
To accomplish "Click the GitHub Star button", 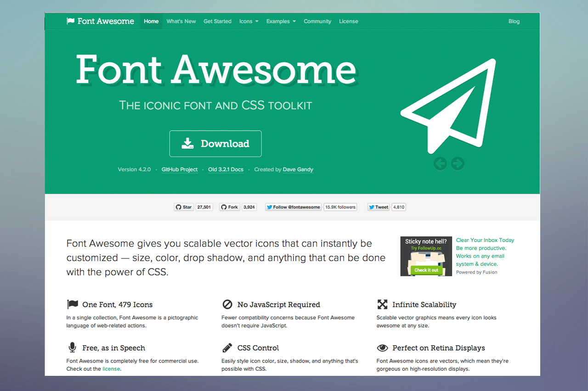I will (184, 207).
